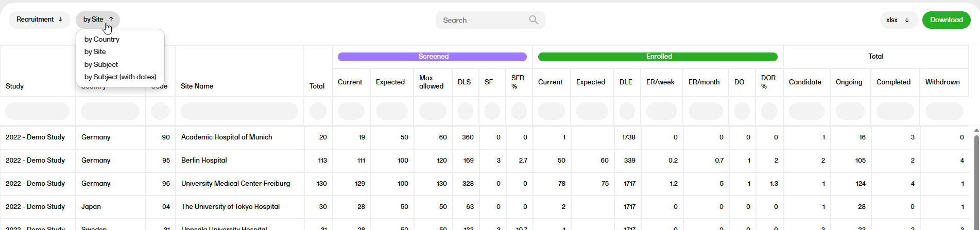
Task: Choose by Subject menu option
Action: pyautogui.click(x=101, y=64)
